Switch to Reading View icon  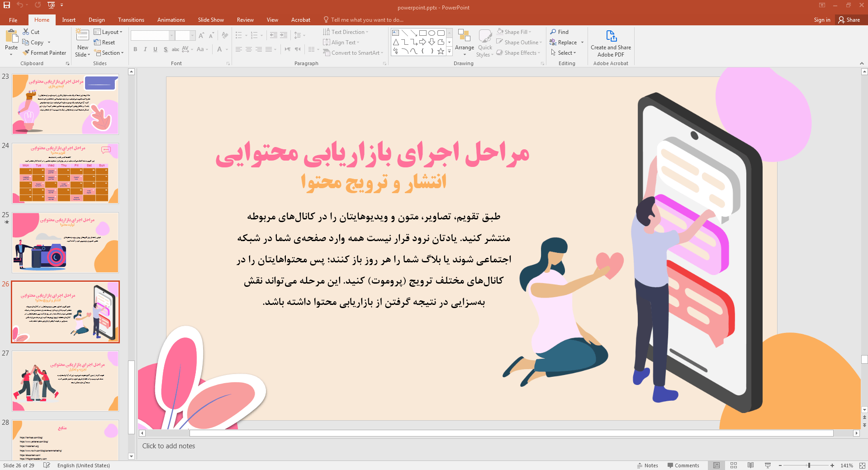pyautogui.click(x=751, y=465)
